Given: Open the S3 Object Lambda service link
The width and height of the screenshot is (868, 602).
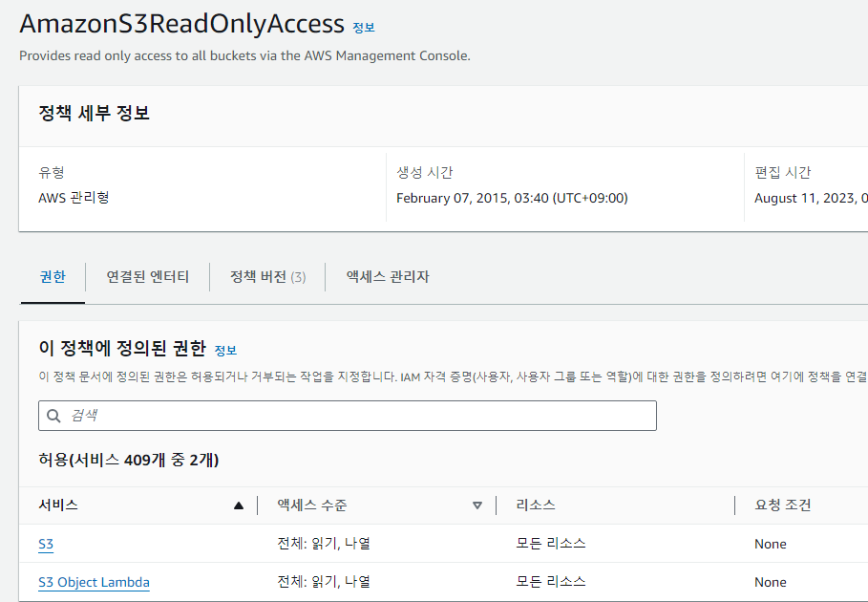Looking at the screenshot, I should click(x=94, y=582).
